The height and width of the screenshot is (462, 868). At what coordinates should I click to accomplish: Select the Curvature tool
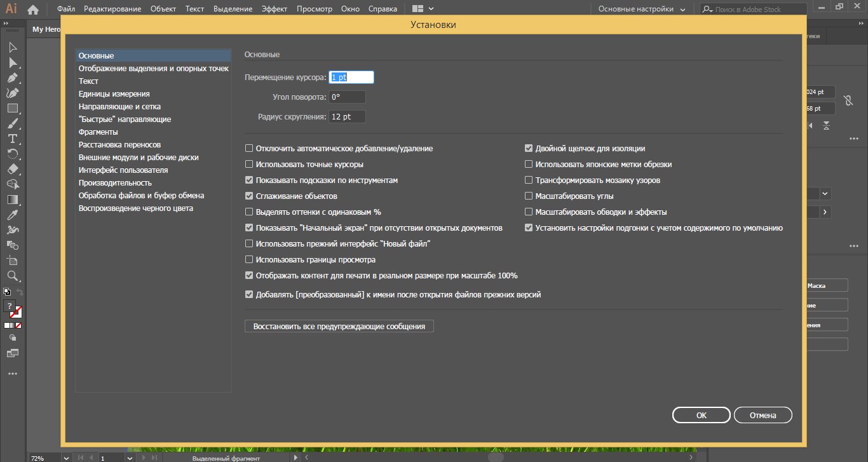point(12,93)
